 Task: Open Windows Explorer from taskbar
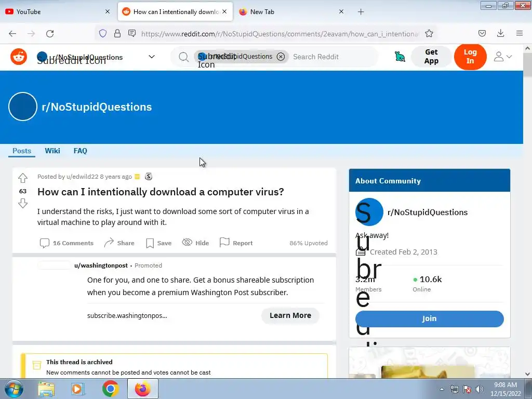pos(46,389)
